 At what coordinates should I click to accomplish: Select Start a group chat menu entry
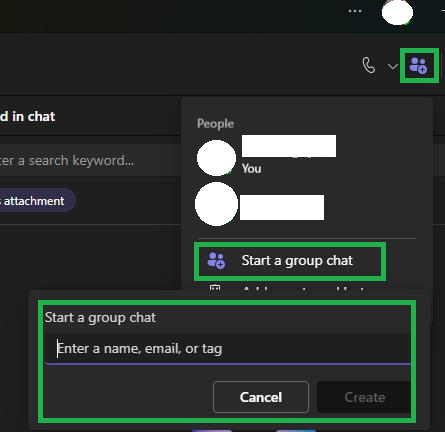[x=289, y=261]
